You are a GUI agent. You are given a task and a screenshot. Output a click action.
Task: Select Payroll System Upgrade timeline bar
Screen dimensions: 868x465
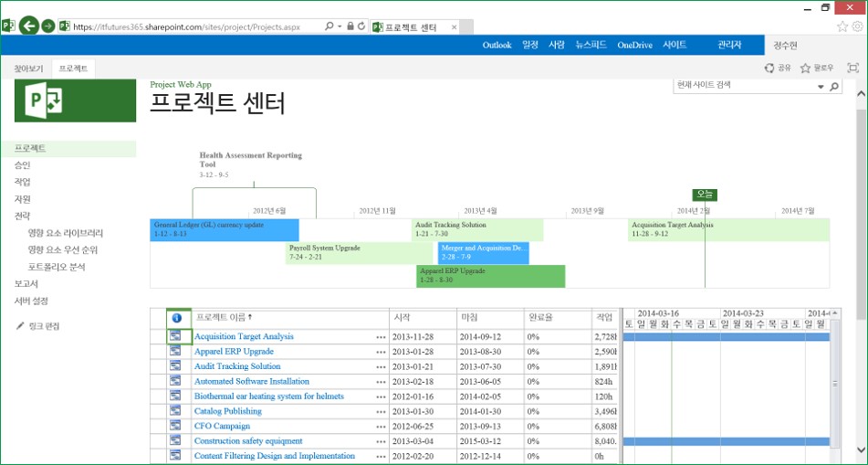coord(360,253)
